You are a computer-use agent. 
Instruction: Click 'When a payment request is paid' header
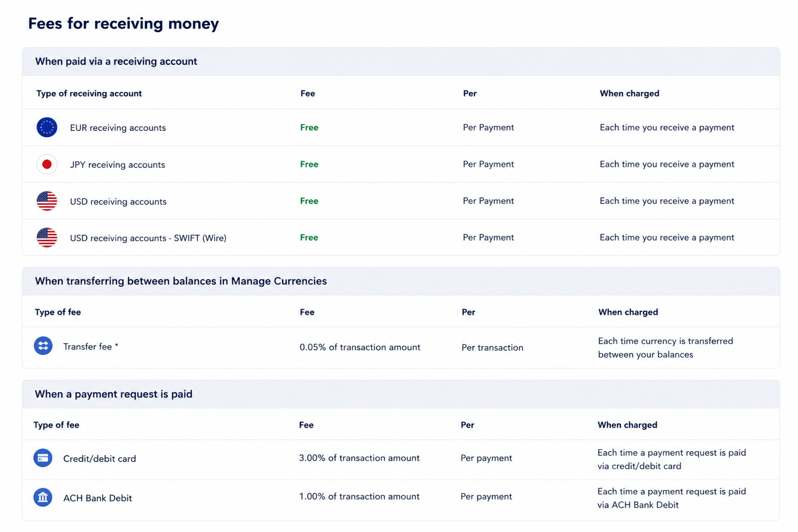pyautogui.click(x=113, y=394)
